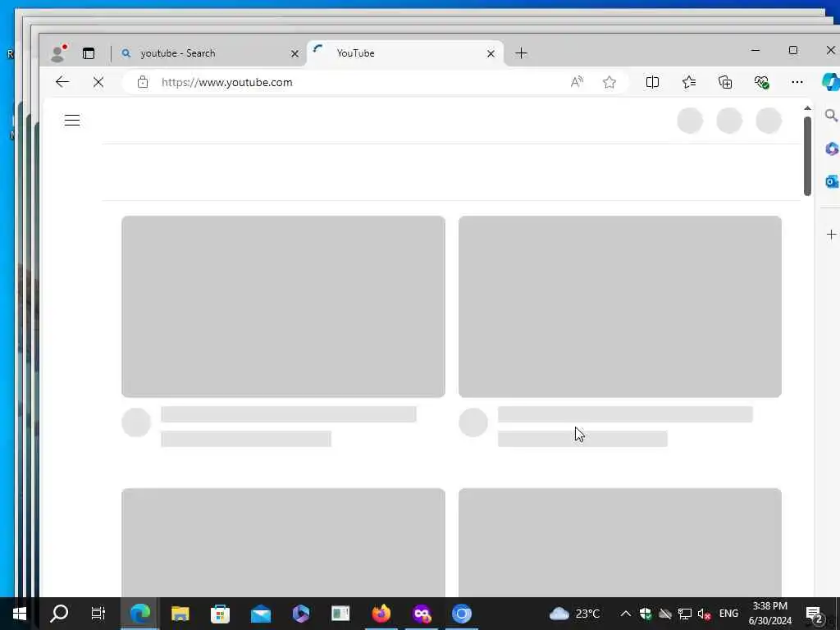Viewport: 840px width, 630px height.
Task: Open Settings and more menu
Action: (797, 82)
